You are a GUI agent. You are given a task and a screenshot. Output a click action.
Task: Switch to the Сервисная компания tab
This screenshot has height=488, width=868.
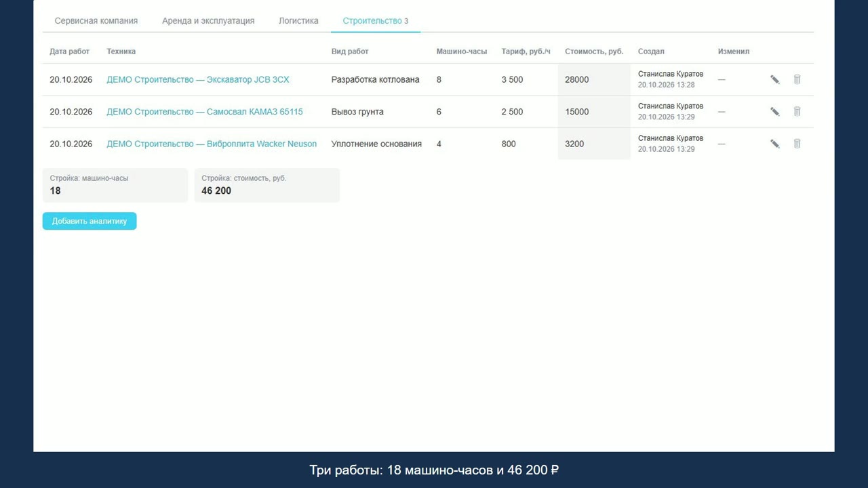click(x=96, y=21)
